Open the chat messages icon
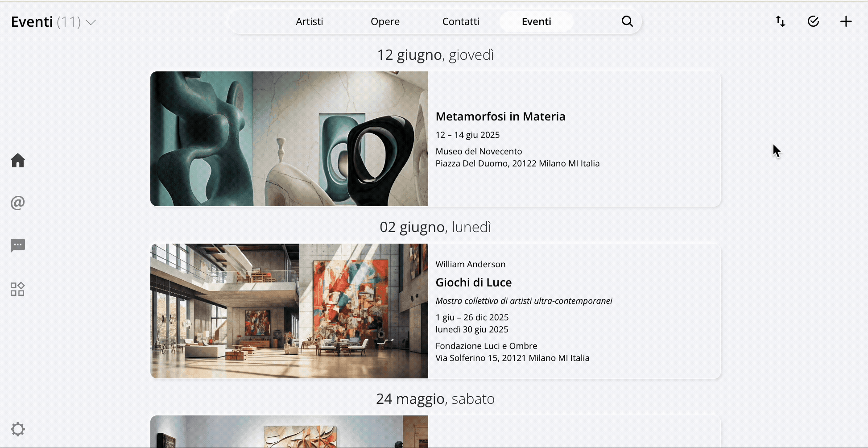Image resolution: width=868 pixels, height=448 pixels. [x=18, y=245]
